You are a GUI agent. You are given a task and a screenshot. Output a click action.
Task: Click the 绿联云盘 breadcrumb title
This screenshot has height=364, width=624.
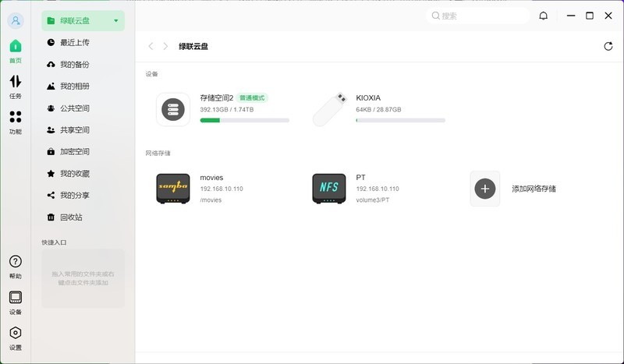coord(193,47)
